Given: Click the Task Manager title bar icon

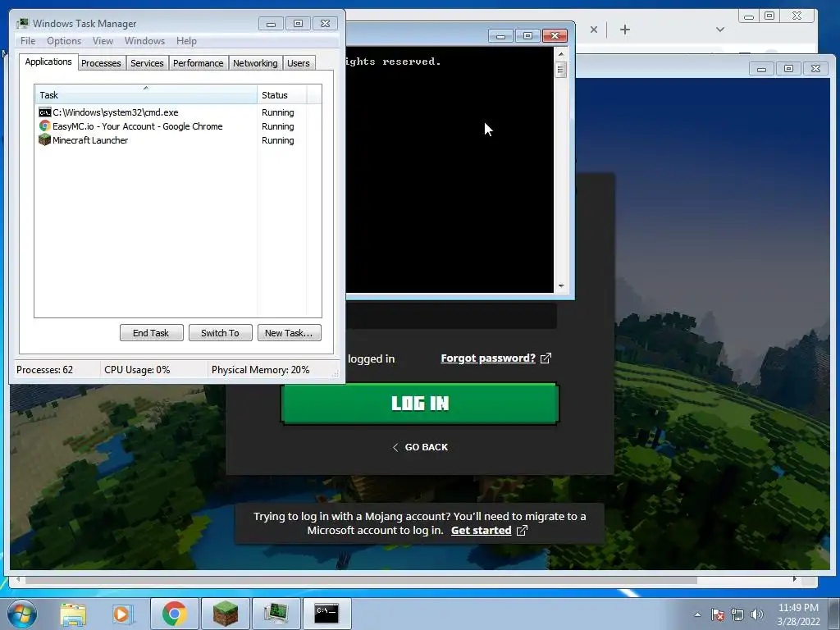Looking at the screenshot, I should [x=22, y=23].
